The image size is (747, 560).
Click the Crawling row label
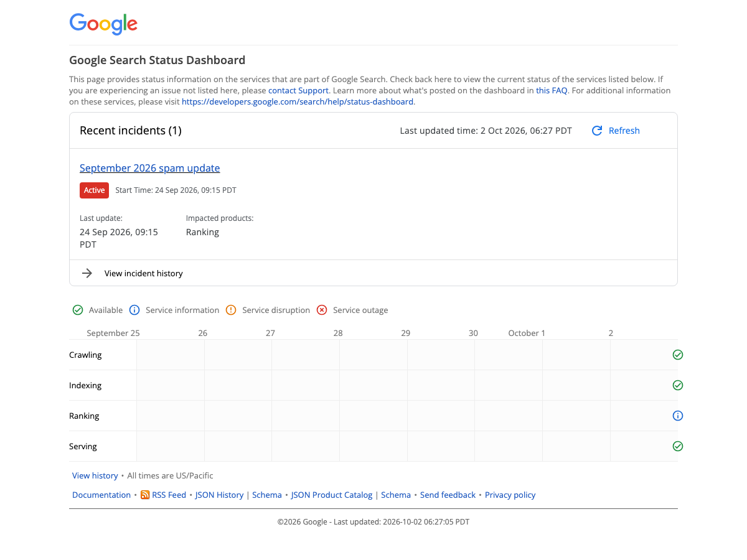pyautogui.click(x=85, y=355)
